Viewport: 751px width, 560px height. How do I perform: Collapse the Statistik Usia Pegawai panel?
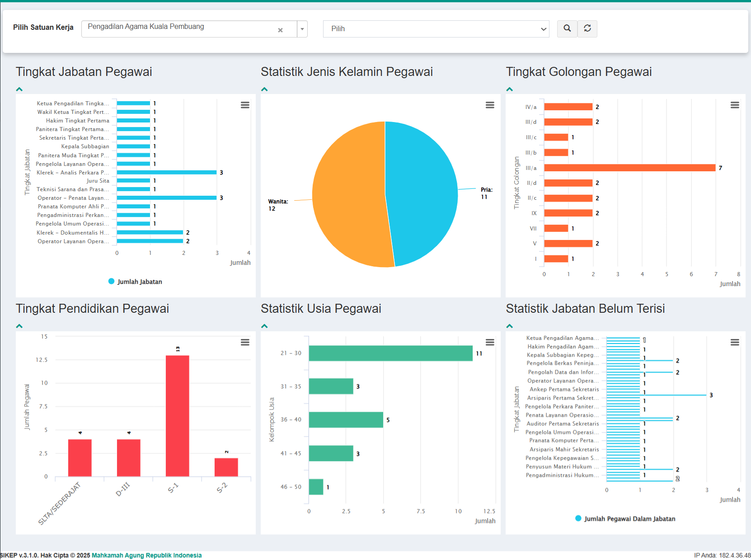pyautogui.click(x=264, y=326)
